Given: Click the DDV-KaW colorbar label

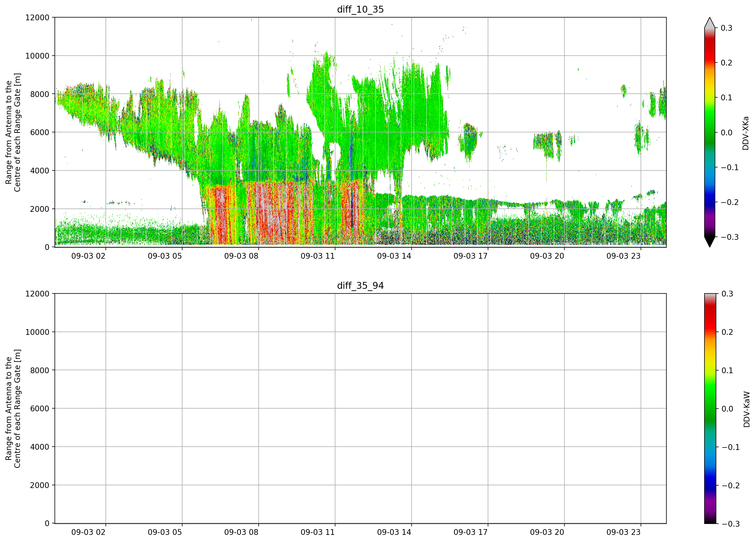Looking at the screenshot, I should click(x=747, y=409).
